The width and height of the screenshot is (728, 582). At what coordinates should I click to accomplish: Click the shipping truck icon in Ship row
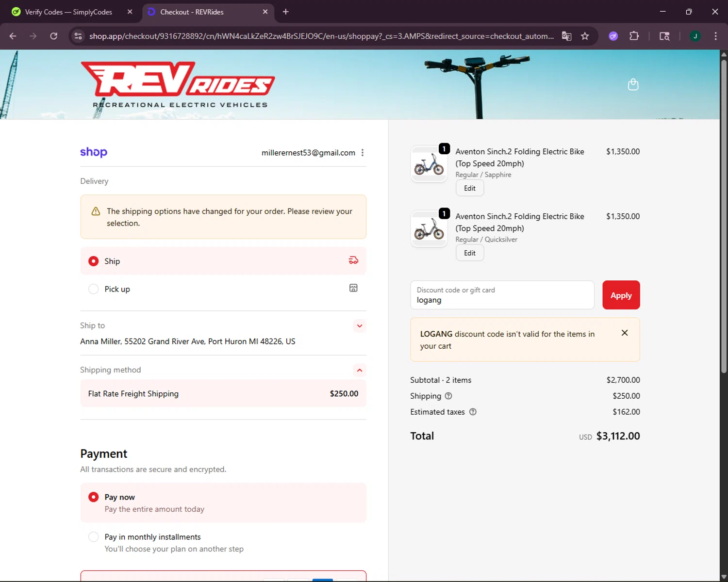[353, 260]
